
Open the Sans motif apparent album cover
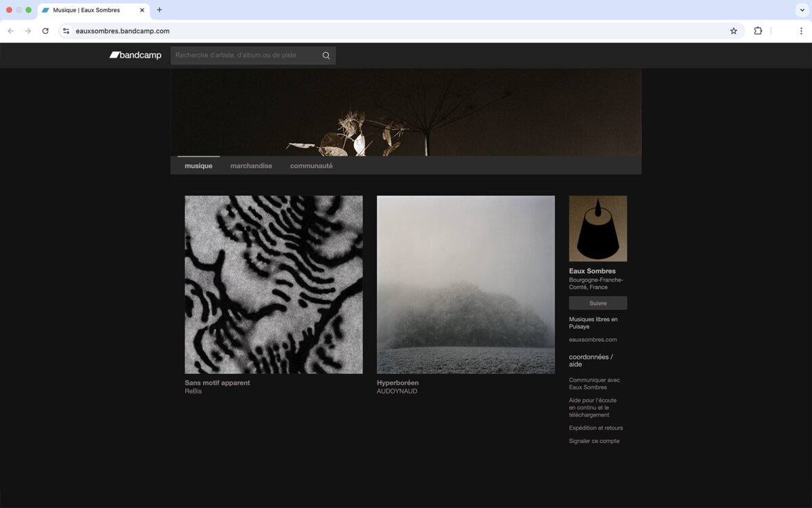273,284
